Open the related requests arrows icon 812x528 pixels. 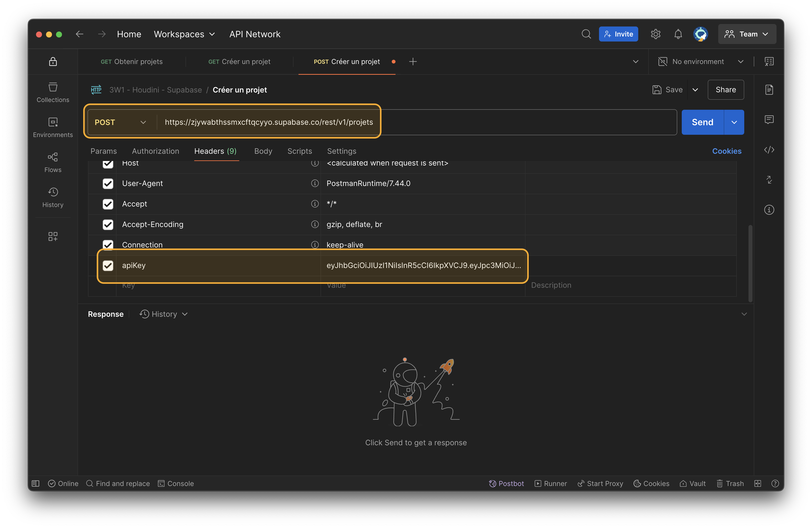tap(769, 180)
